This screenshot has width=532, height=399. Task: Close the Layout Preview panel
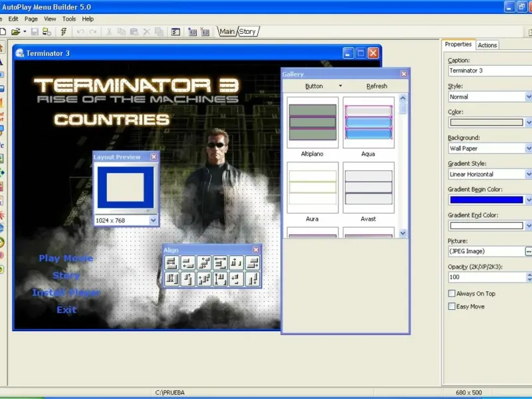(154, 157)
